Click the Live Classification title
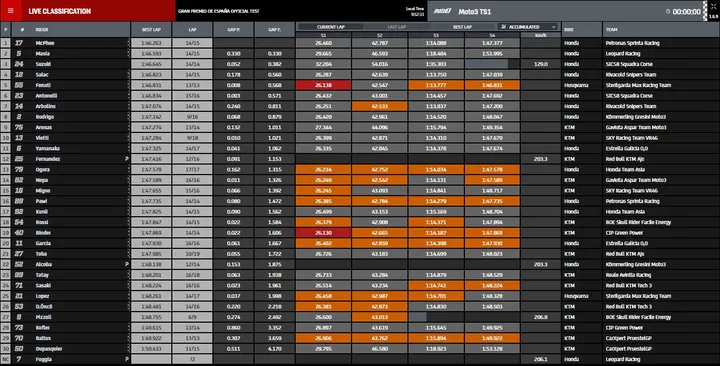The height and width of the screenshot is (366, 720). [x=60, y=11]
